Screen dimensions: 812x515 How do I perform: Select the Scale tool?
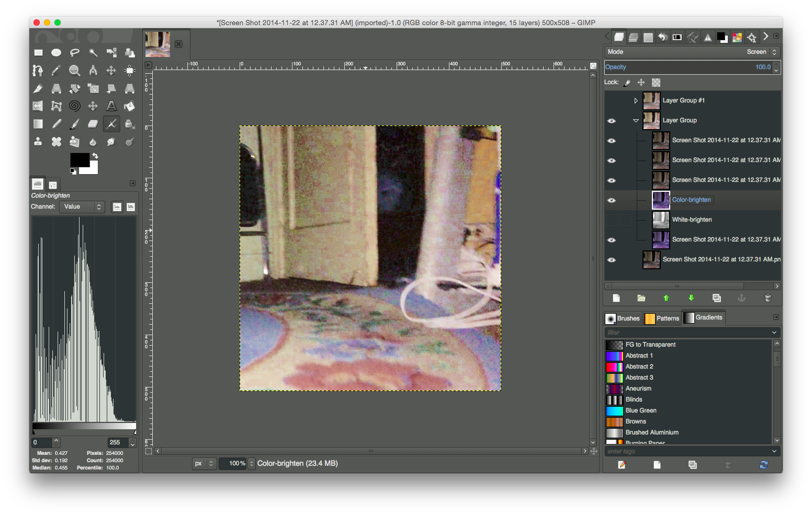pos(93,88)
